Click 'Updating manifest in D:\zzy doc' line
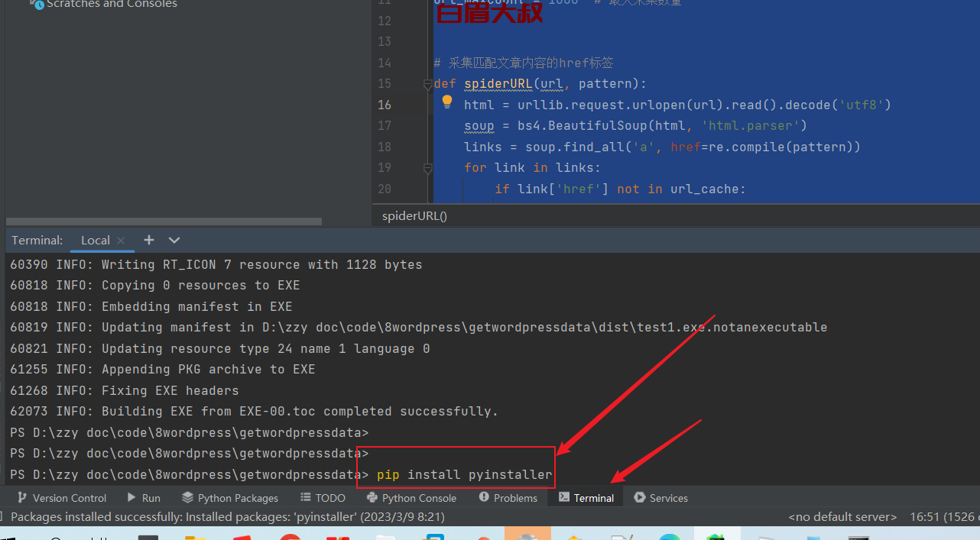This screenshot has width=980, height=540. [x=418, y=328]
